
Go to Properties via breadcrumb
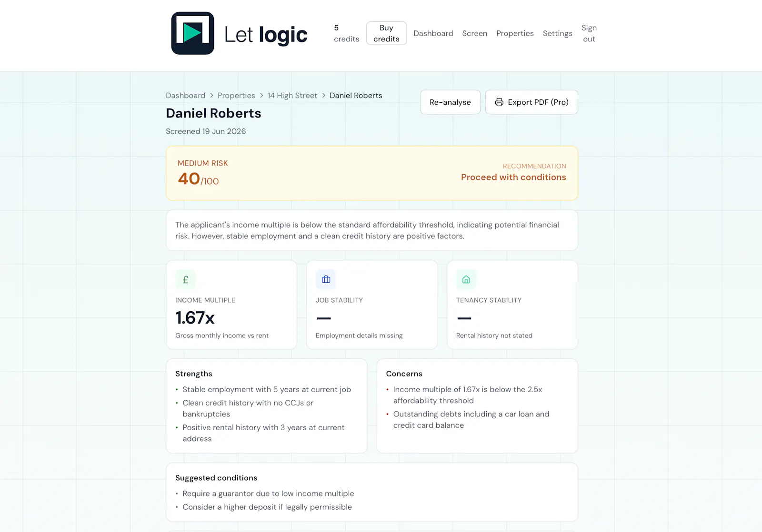tap(236, 96)
